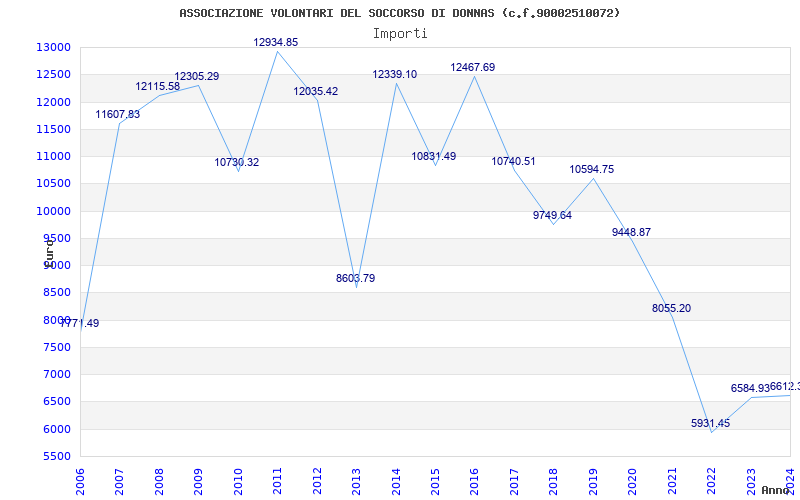
Task: Click the x-axis year 2007
Action: [119, 481]
